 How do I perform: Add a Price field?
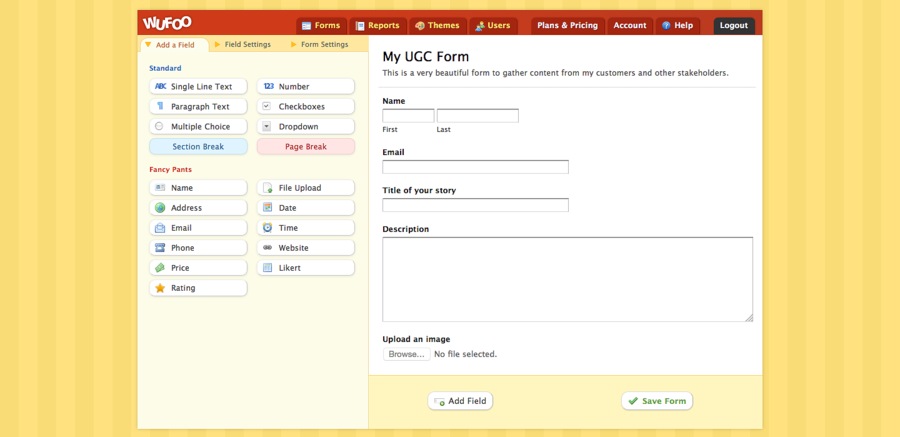click(198, 268)
